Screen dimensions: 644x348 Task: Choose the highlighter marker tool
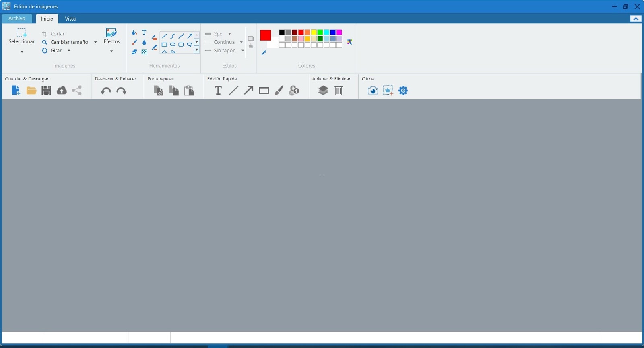tap(155, 38)
